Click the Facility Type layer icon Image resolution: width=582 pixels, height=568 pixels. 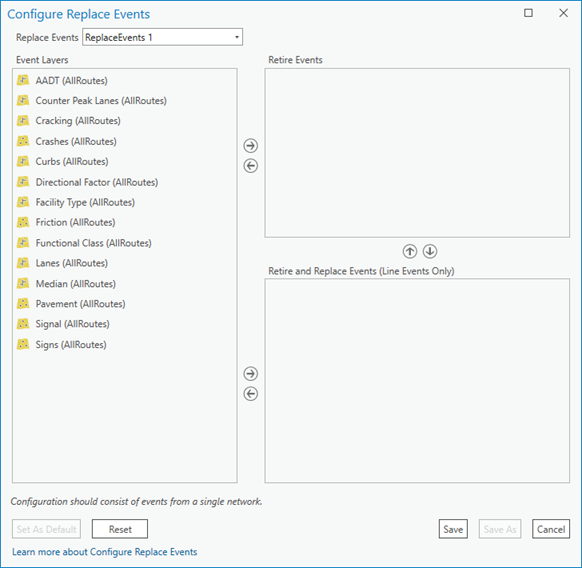(23, 202)
